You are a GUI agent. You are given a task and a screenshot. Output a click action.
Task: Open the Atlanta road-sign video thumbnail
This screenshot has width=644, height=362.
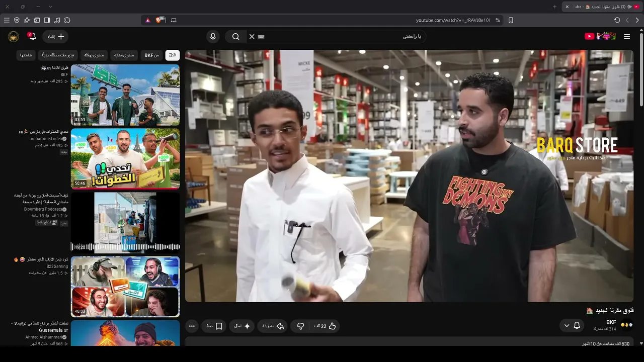[125, 95]
